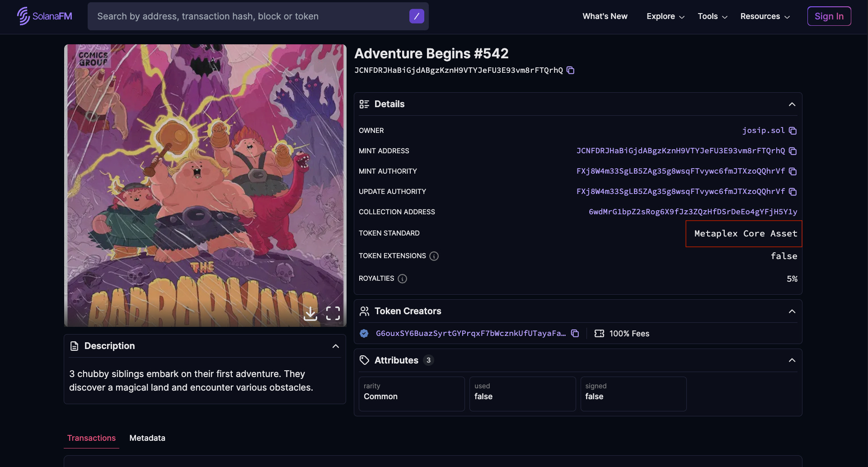Image resolution: width=868 pixels, height=467 pixels.
Task: Click the fees ticket icon
Action: click(599, 333)
